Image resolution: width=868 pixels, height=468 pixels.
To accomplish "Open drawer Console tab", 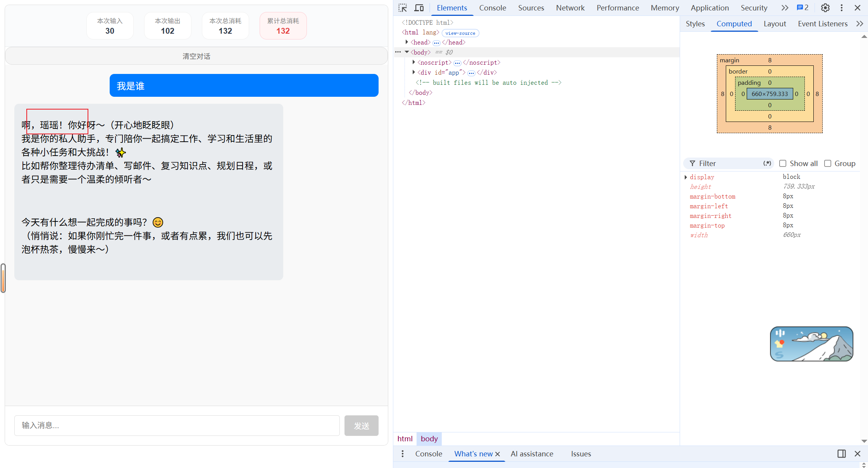I will point(429,454).
